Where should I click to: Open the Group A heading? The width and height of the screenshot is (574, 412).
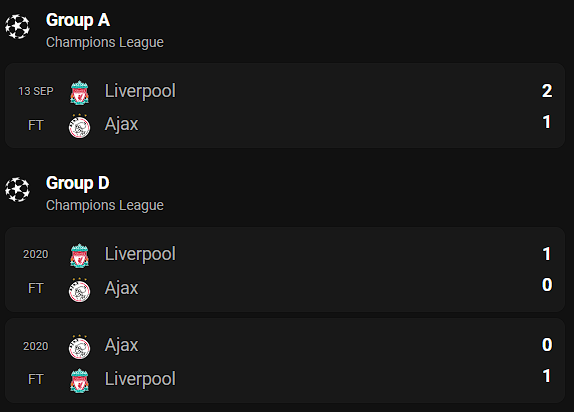point(78,20)
